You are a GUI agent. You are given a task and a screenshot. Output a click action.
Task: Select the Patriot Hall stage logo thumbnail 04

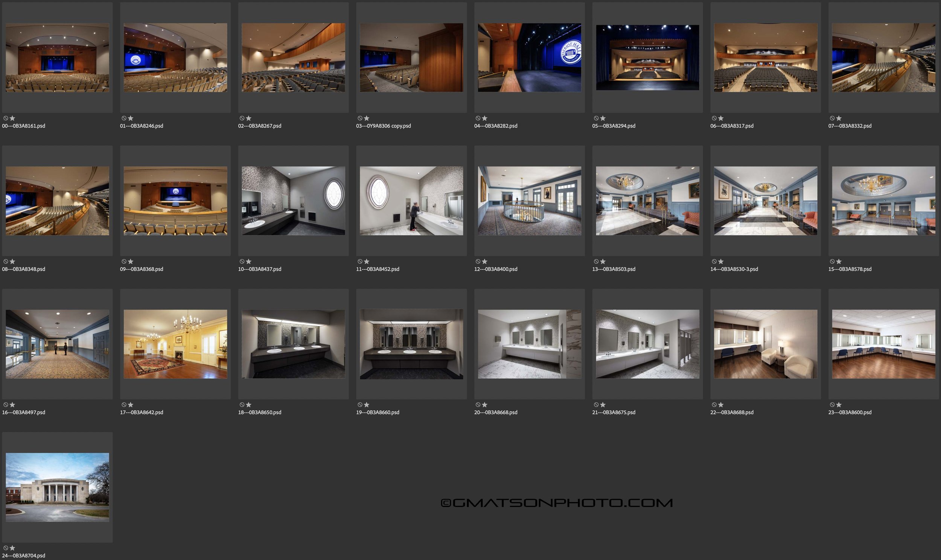(x=530, y=58)
